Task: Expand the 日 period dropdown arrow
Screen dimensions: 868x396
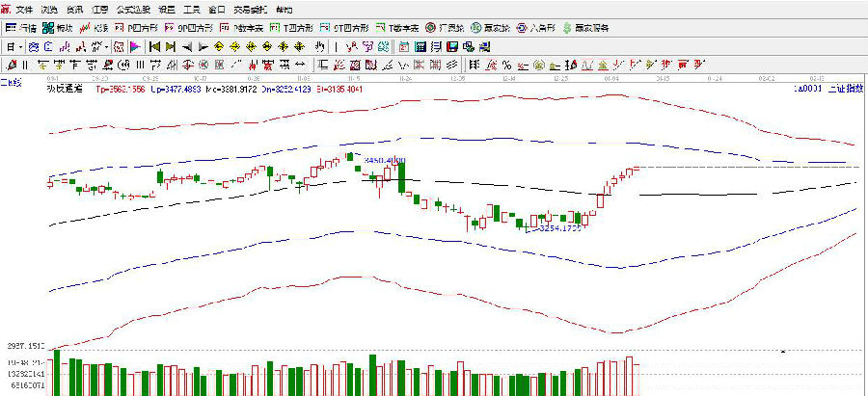Action: click(x=20, y=46)
